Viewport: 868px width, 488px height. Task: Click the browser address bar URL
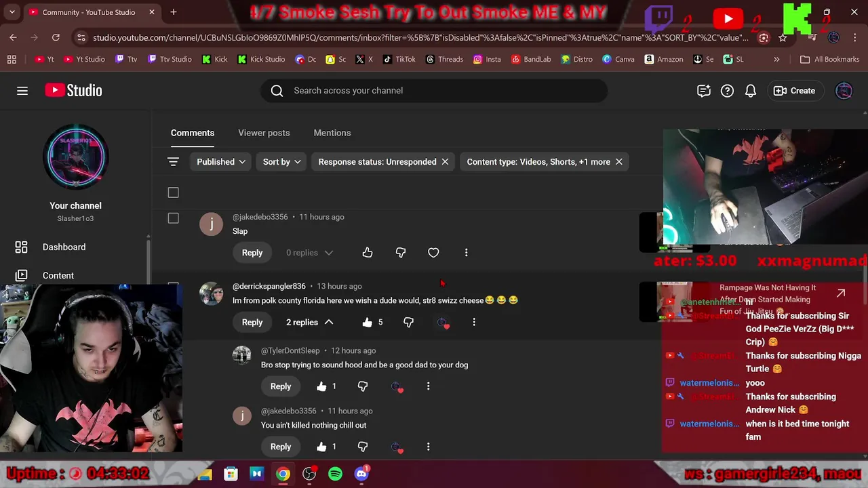coord(420,38)
